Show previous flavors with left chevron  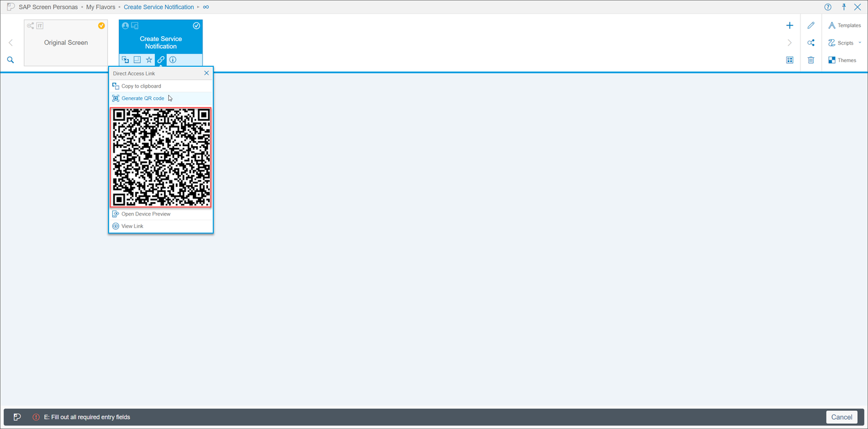[10, 43]
